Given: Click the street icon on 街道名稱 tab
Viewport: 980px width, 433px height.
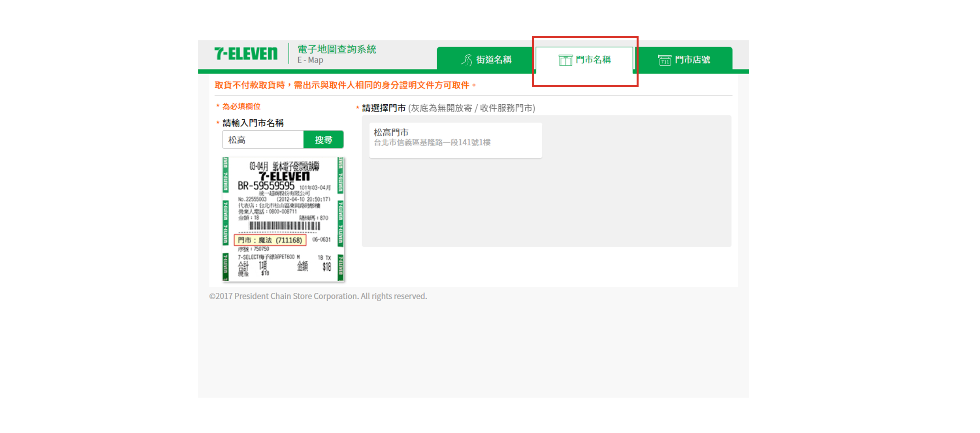Looking at the screenshot, I should point(467,60).
